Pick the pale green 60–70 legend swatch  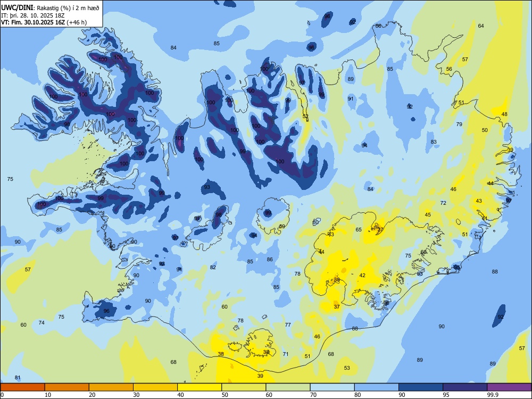coord(288,387)
